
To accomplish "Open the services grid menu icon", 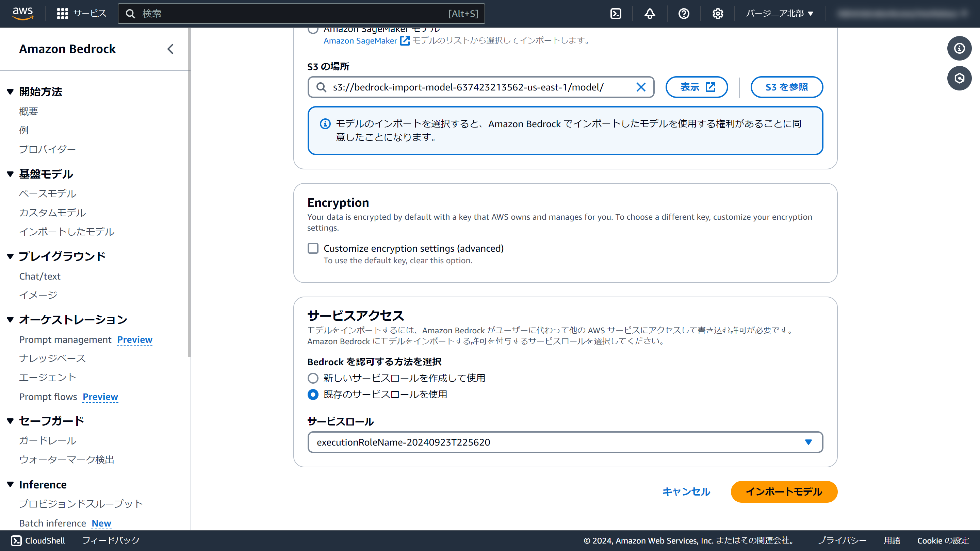I will pos(62,14).
